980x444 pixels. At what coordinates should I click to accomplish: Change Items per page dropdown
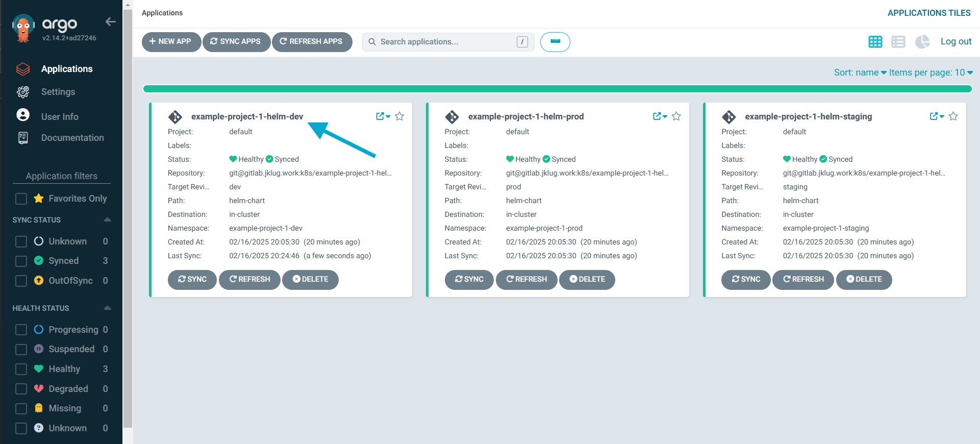(931, 72)
